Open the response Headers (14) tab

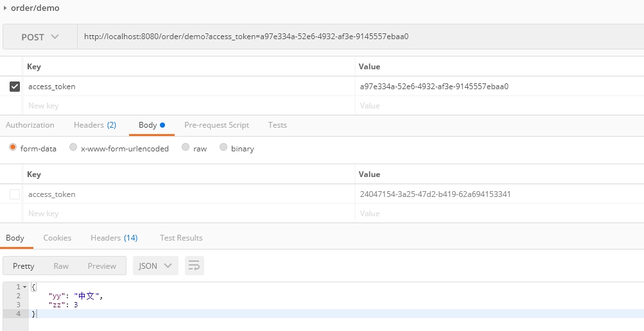(114, 238)
